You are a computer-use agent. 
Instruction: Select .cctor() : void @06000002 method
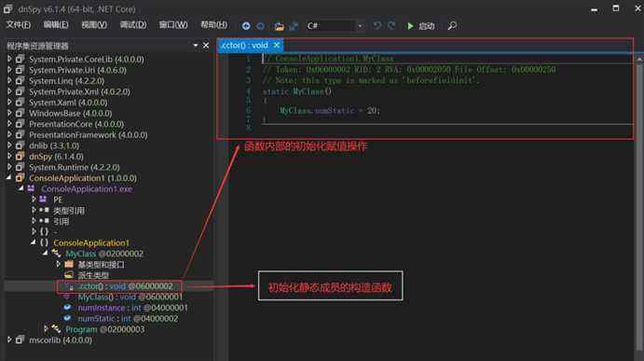(125, 286)
